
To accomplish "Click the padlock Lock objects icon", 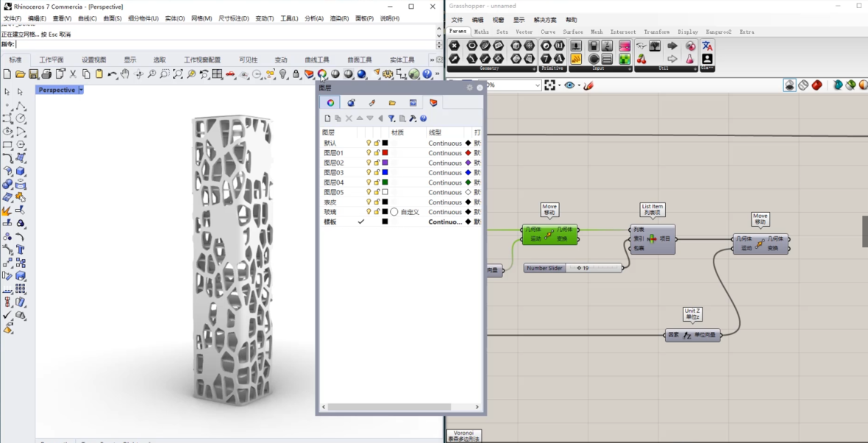I will 296,74.
